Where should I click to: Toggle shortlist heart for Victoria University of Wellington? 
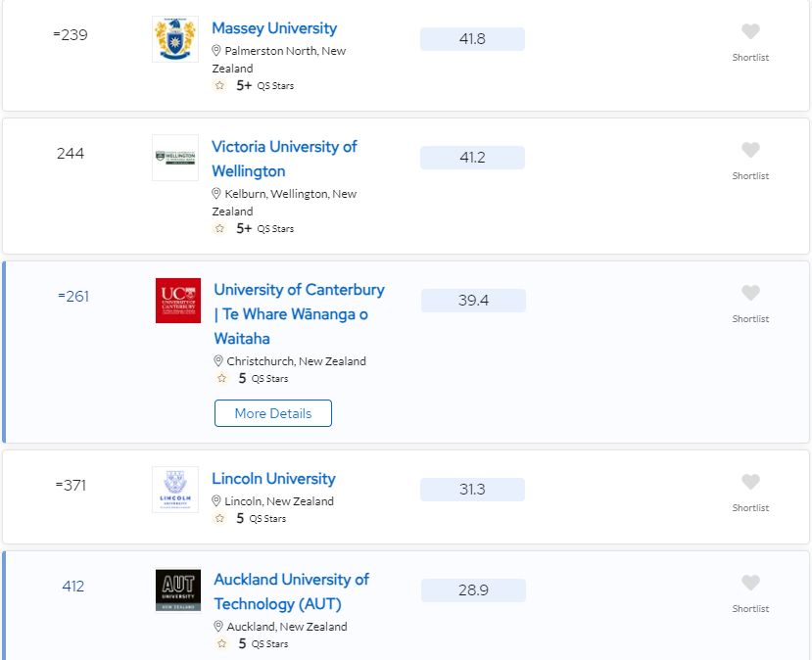pyautogui.click(x=750, y=150)
